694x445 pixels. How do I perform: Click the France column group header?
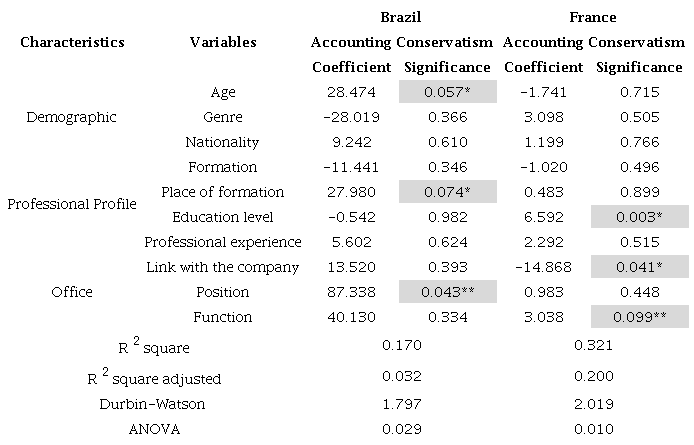tap(595, 17)
